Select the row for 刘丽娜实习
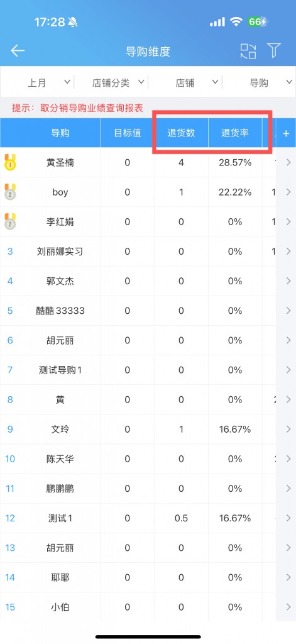 coord(148,252)
